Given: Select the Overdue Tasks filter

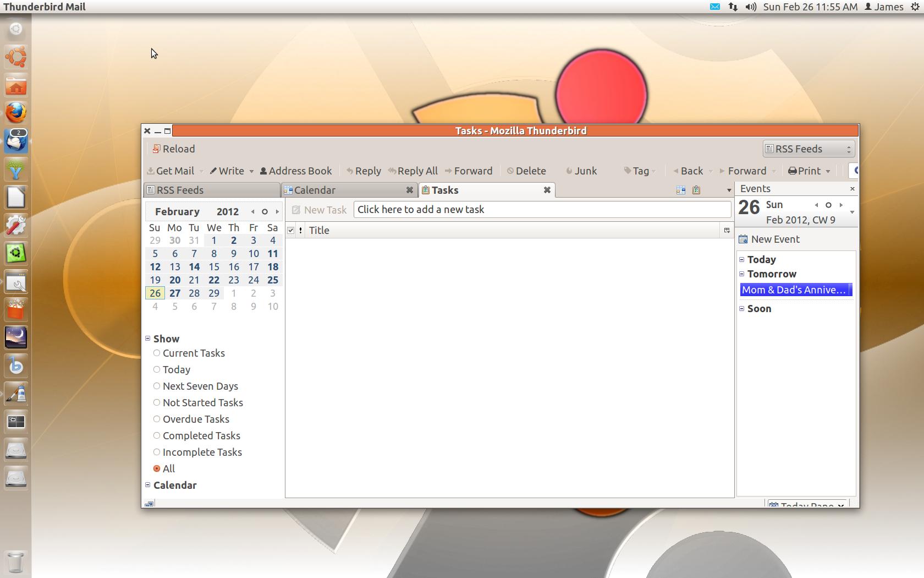Looking at the screenshot, I should pos(191,419).
